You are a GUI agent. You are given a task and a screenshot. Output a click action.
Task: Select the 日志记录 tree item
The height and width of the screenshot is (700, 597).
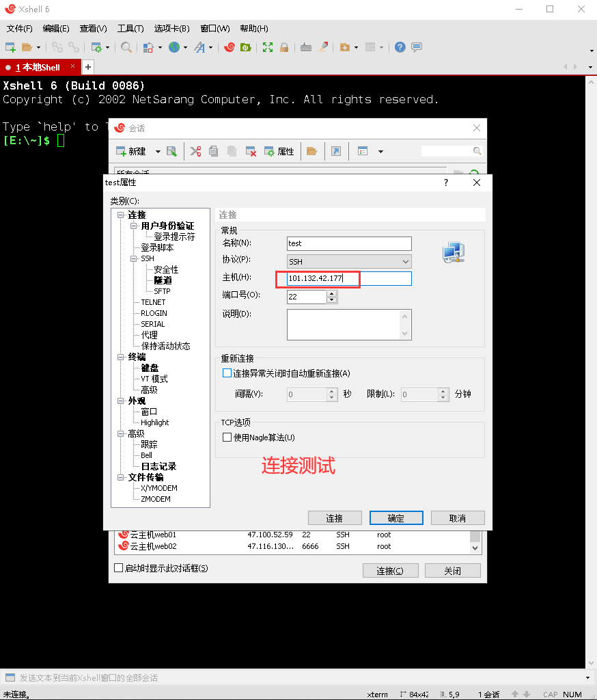pos(159,466)
